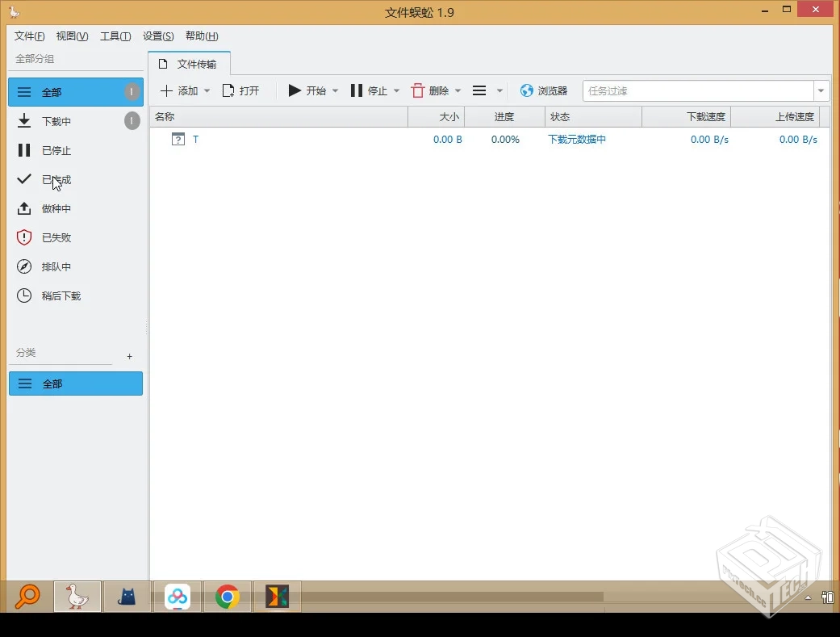Switch to the 文件传输 tab
This screenshot has width=840, height=637.
[188, 63]
